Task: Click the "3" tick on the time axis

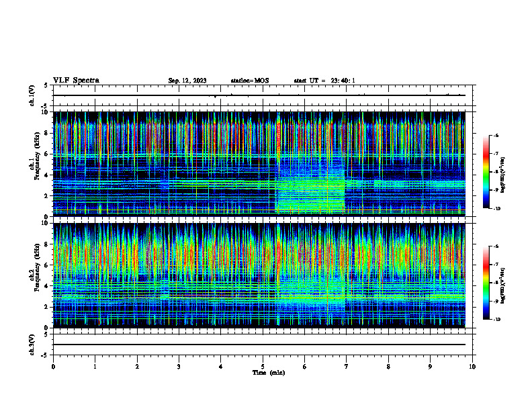Action: click(x=179, y=367)
